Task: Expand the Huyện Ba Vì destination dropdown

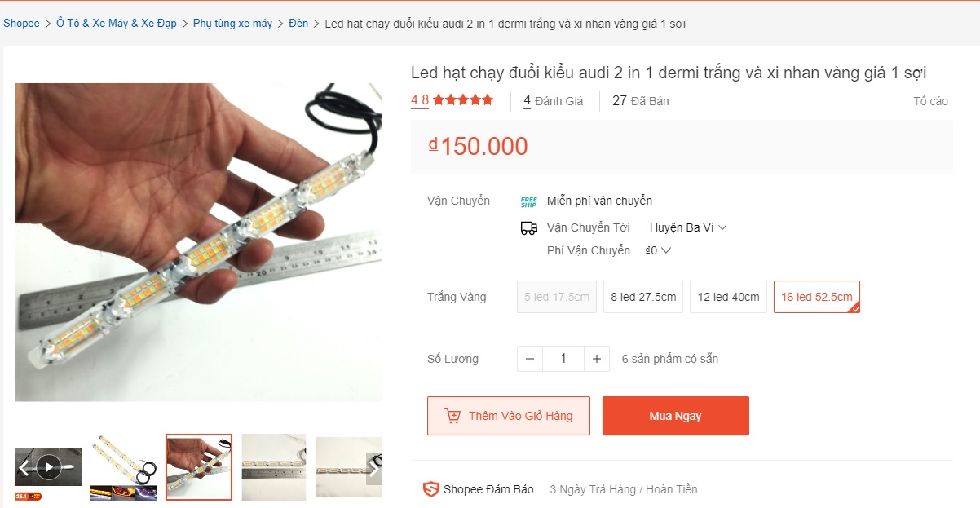Action: (687, 227)
